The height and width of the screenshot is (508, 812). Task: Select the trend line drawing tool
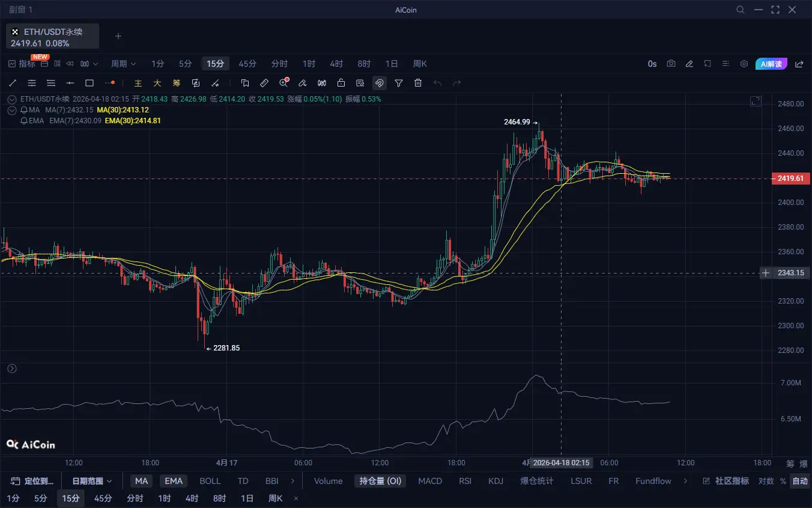click(x=13, y=83)
